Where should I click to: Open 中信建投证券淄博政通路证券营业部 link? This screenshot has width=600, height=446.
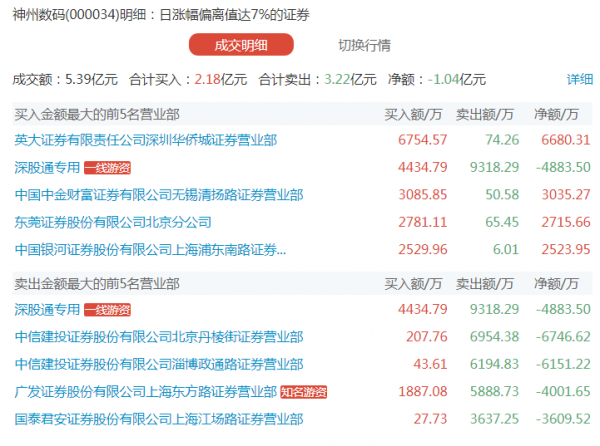(159, 365)
